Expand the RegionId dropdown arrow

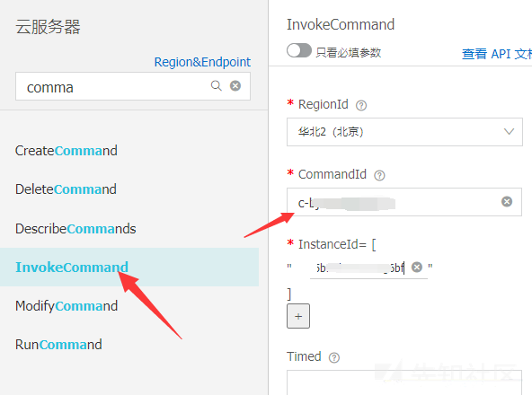509,132
